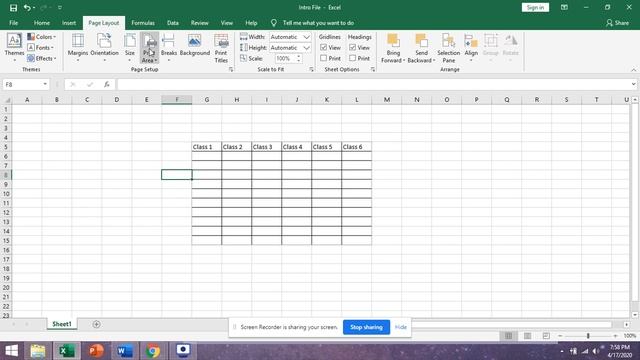Click the Save icon in title bar

[13, 8]
